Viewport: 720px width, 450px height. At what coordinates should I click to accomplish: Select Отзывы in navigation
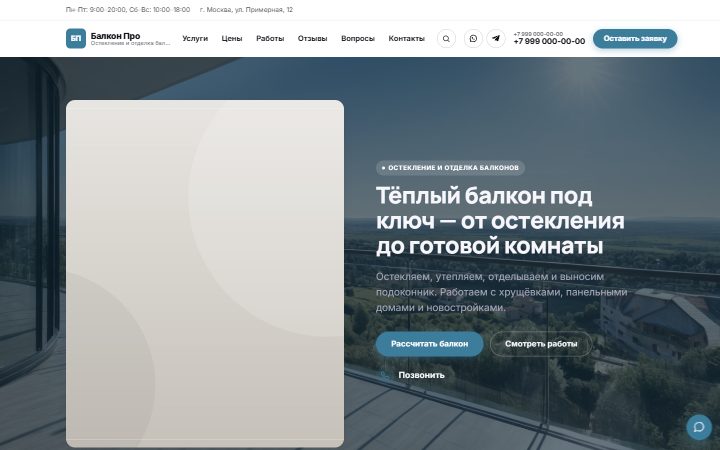(x=312, y=39)
